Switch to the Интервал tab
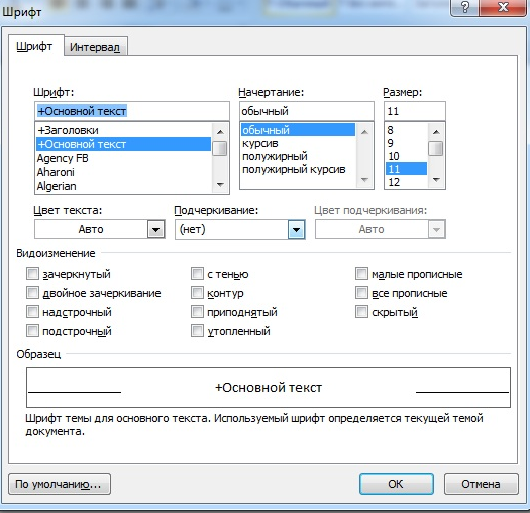 click(x=95, y=47)
